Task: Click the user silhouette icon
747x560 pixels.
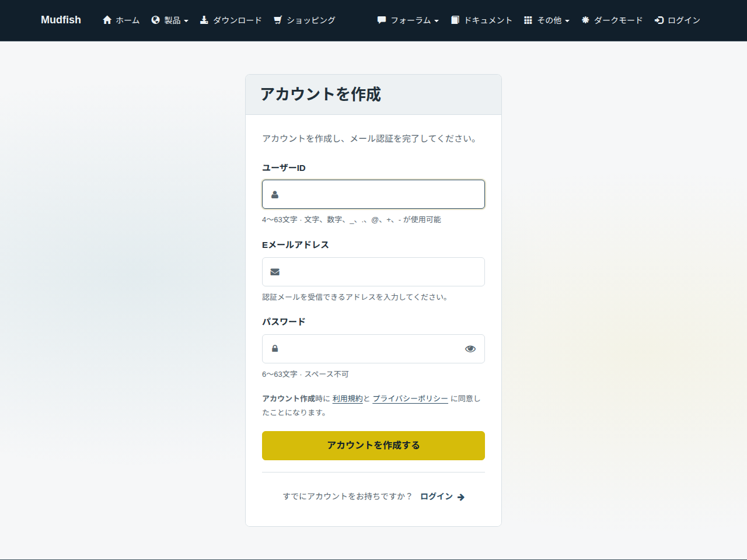Action: [275, 194]
